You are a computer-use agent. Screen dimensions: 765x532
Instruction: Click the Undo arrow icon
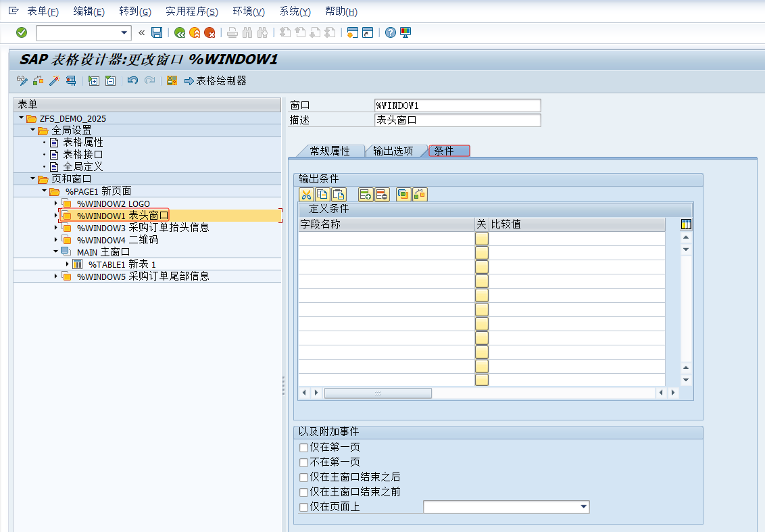(x=132, y=80)
